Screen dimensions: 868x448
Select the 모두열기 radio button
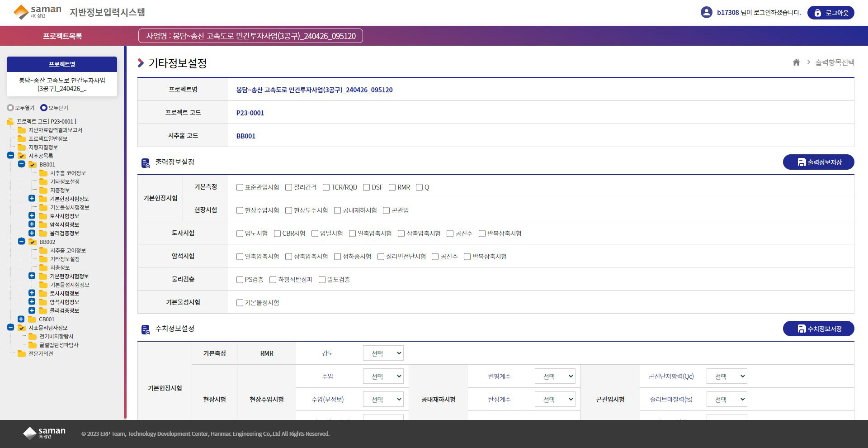[10, 108]
